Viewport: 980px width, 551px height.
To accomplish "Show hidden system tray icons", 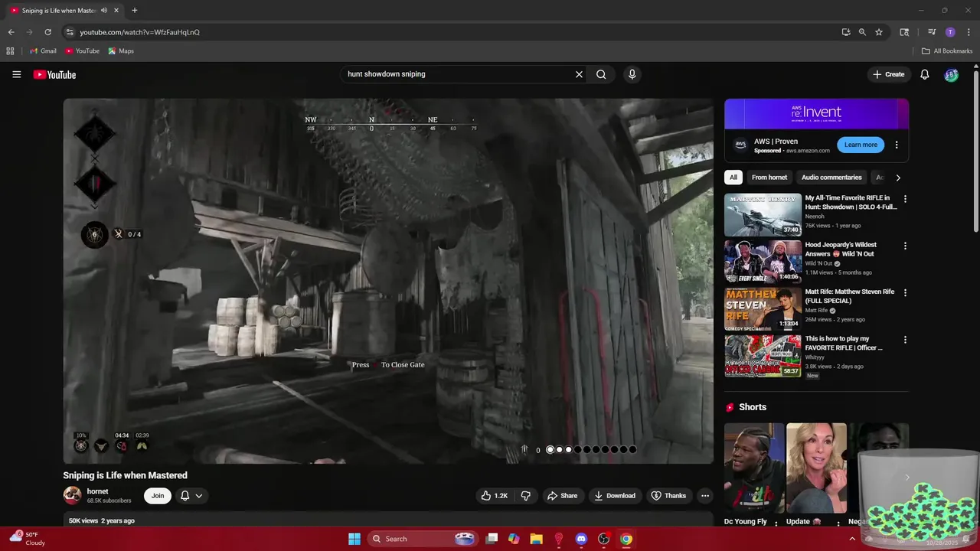I will 852,539.
